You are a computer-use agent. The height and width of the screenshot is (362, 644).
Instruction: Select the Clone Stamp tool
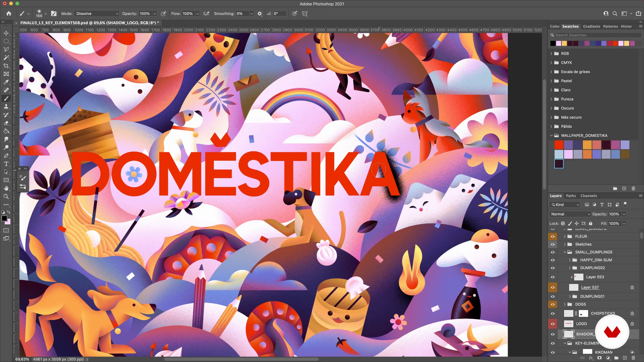pyautogui.click(x=6, y=106)
